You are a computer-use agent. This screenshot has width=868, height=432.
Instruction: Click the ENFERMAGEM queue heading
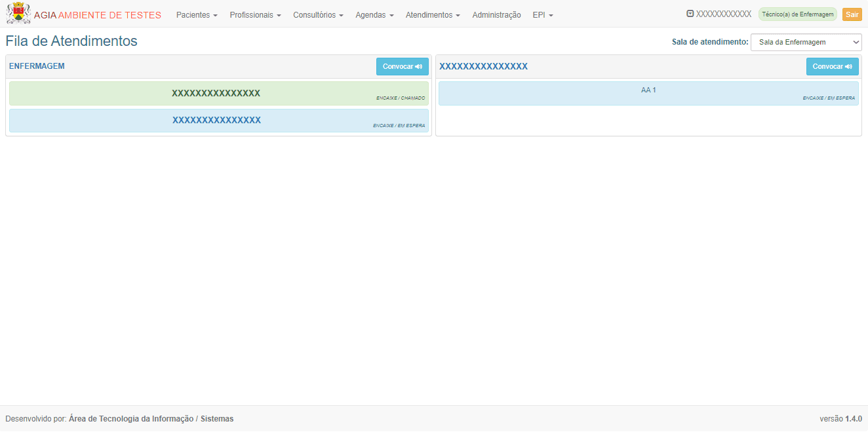pyautogui.click(x=37, y=66)
